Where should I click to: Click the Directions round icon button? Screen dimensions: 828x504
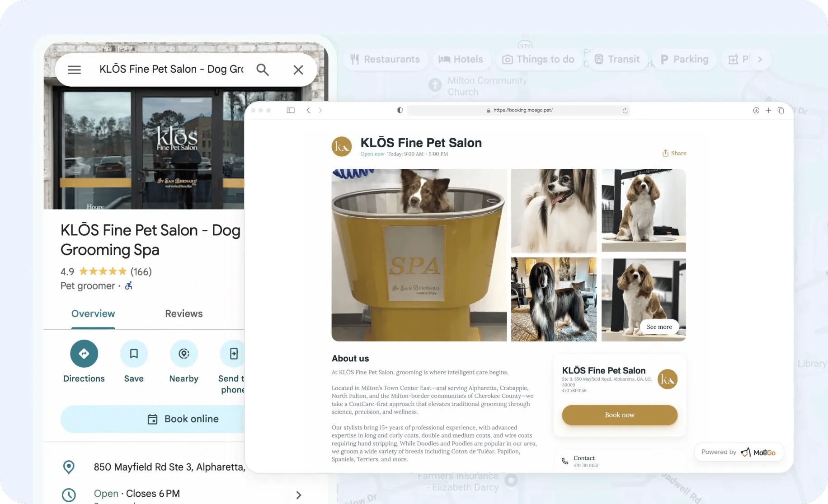pos(84,354)
